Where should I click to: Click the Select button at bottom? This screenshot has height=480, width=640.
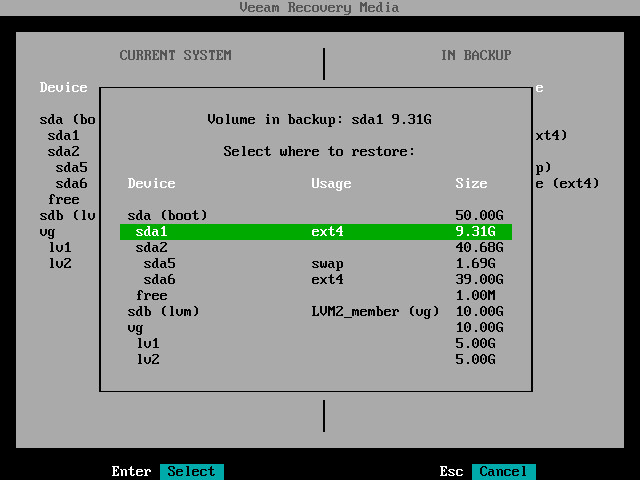click(191, 471)
